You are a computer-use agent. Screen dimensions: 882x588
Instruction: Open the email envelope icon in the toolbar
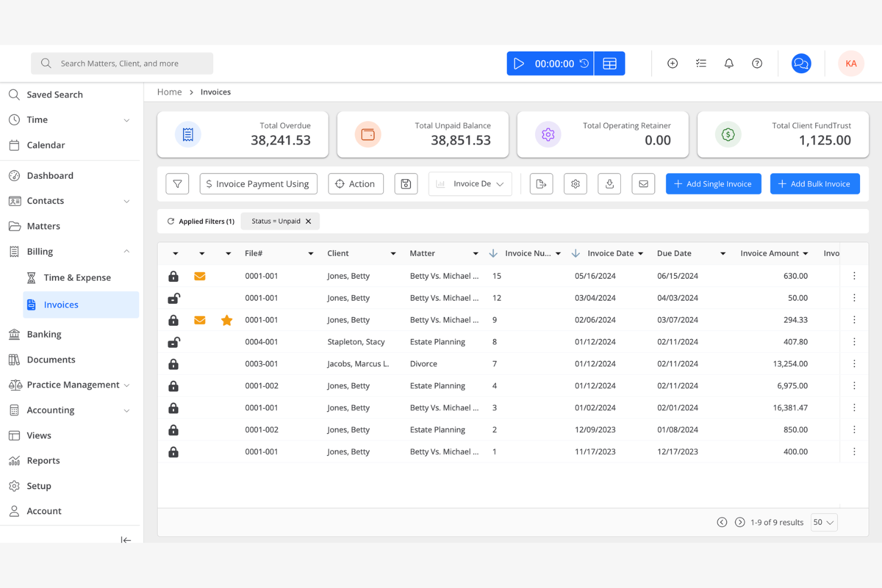click(x=643, y=183)
